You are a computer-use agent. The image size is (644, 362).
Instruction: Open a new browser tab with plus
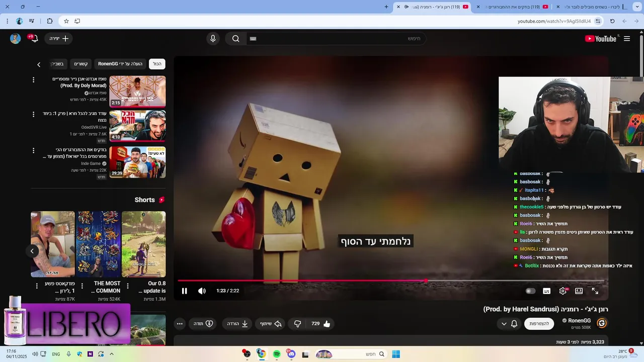click(x=386, y=7)
